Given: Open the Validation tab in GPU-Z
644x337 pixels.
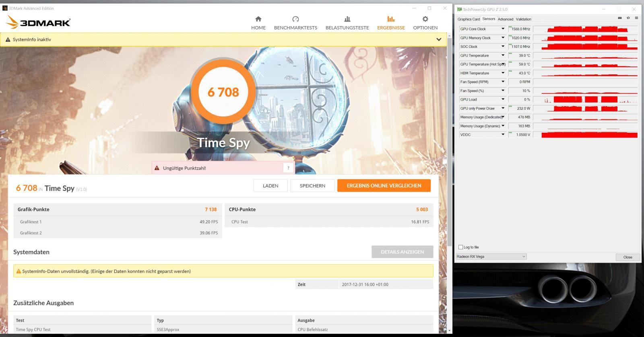Looking at the screenshot, I should (524, 19).
